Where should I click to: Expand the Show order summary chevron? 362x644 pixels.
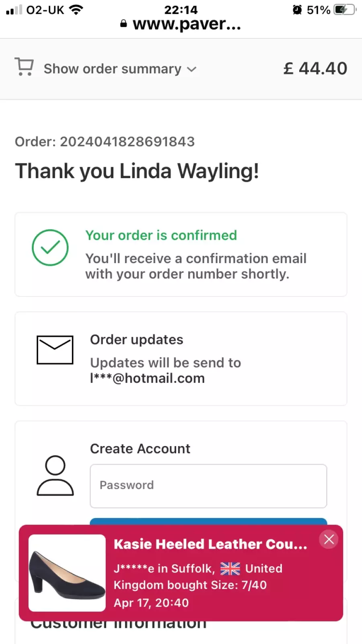pos(192,69)
